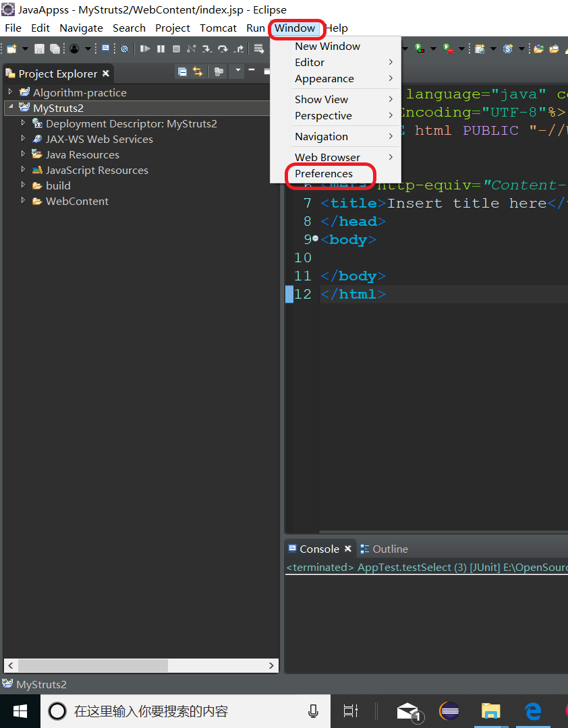Close the Console tab
The height and width of the screenshot is (728, 568).
[347, 549]
